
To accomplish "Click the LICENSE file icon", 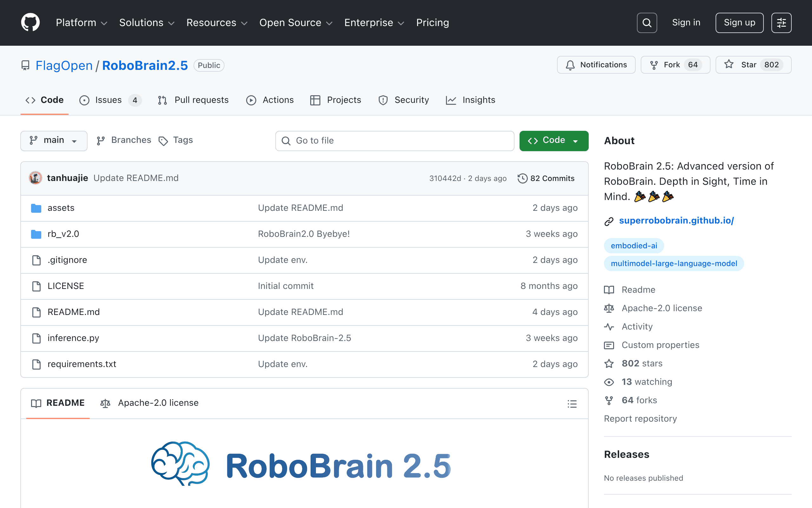I will (x=36, y=286).
